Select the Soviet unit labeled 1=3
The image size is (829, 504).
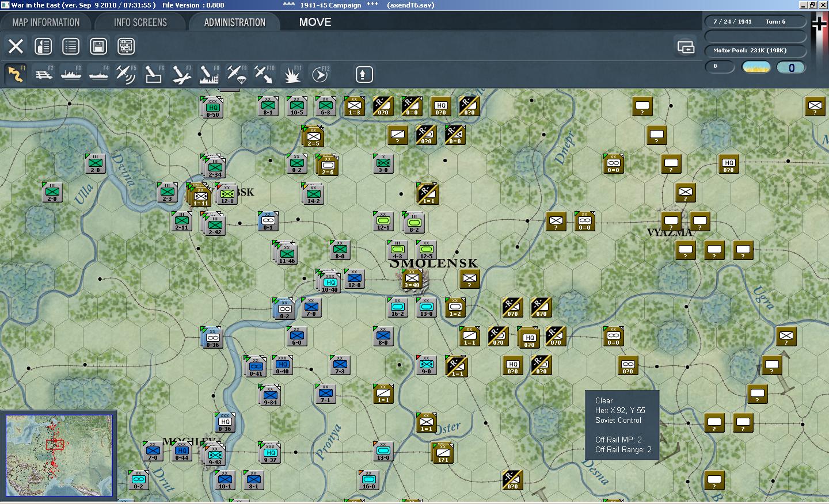click(354, 106)
